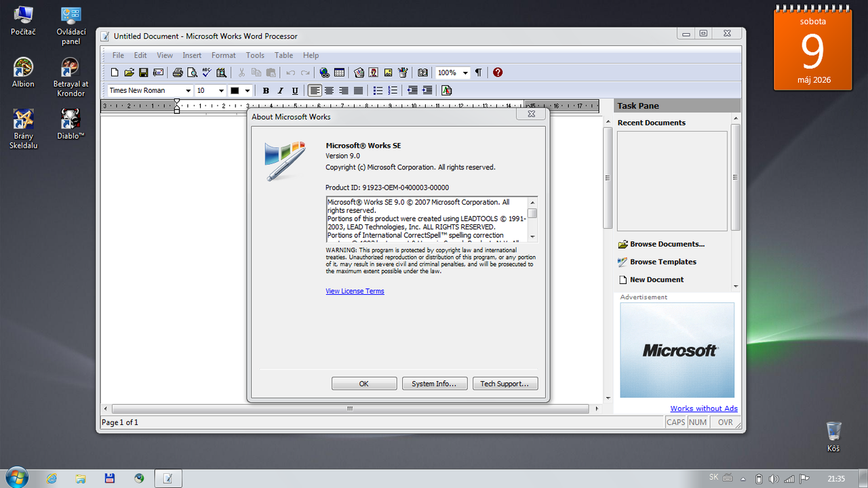The image size is (868, 488).
Task: Open the Format menu
Action: [224, 56]
